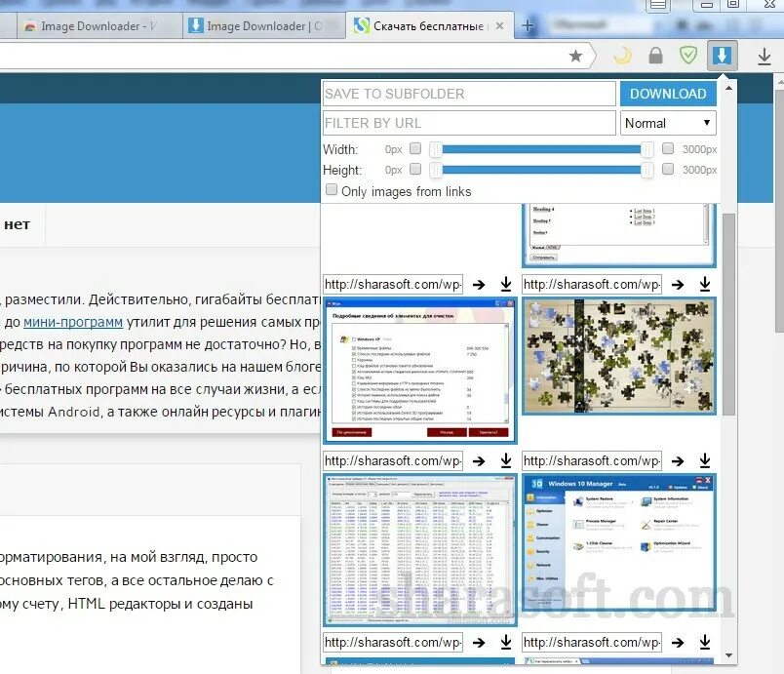Switch to second Image Downloader tab

(264, 26)
